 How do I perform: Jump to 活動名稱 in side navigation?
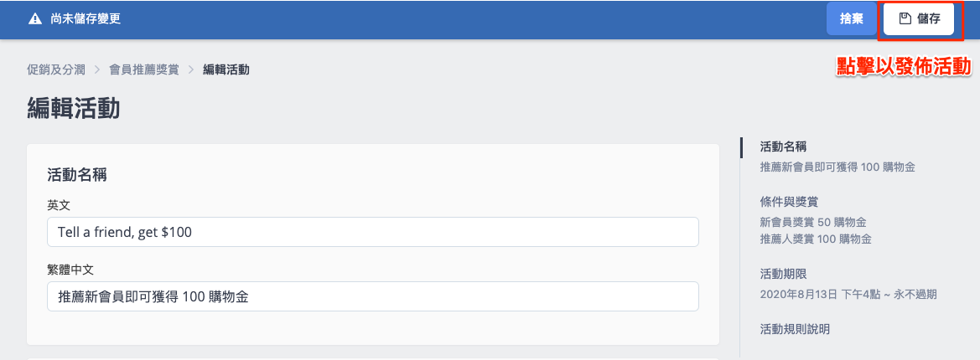tap(782, 147)
